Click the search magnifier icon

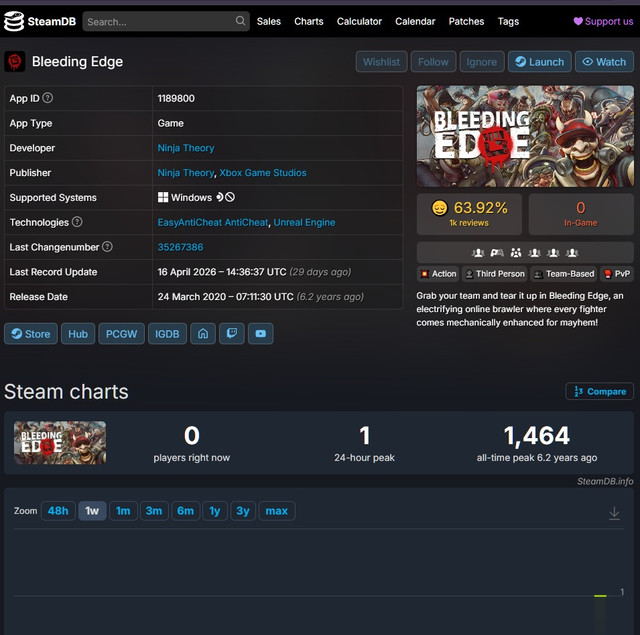pyautogui.click(x=240, y=20)
